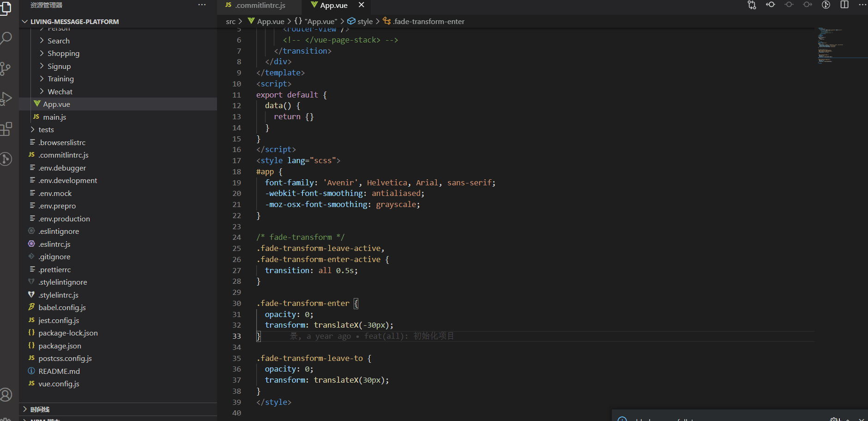This screenshot has width=868, height=421.
Task: Open the postcss.config.js file
Action: pyautogui.click(x=118, y=359)
